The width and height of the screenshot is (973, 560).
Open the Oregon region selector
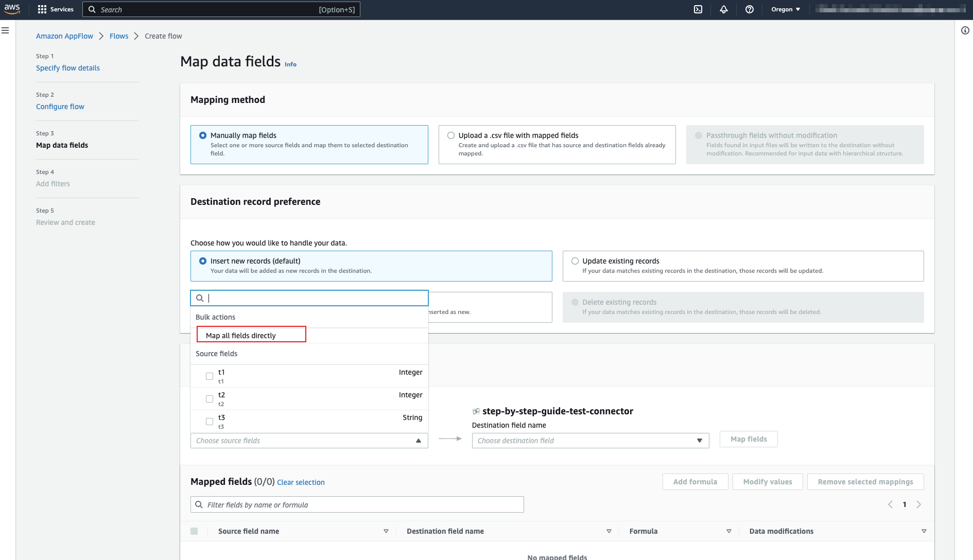[785, 9]
